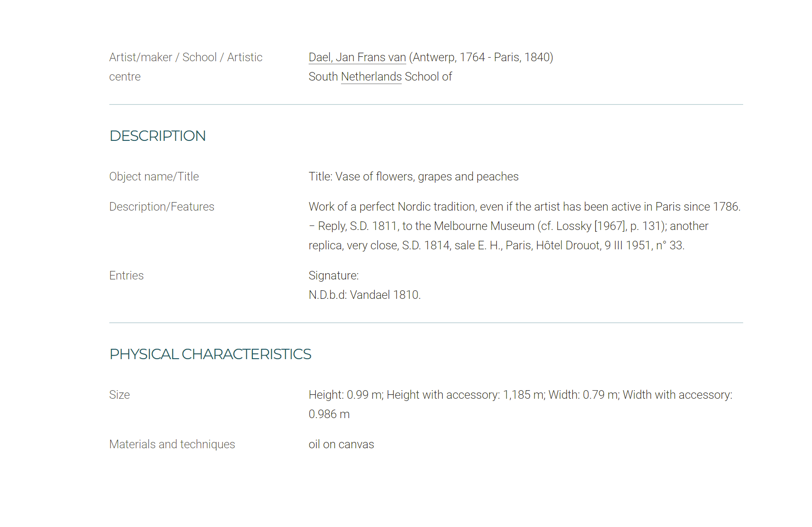Click the Materials and techniques label
812x527 pixels.
[x=172, y=444]
